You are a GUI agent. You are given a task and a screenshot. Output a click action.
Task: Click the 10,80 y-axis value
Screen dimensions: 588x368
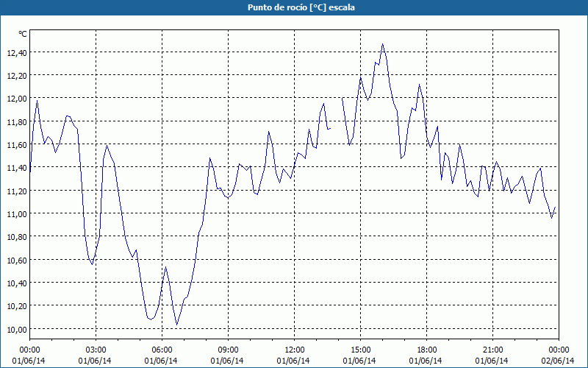point(17,237)
